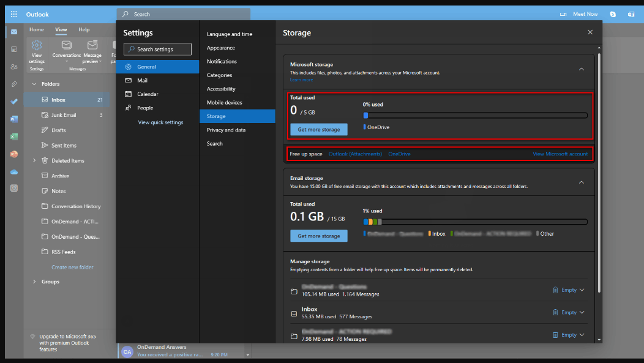The width and height of the screenshot is (644, 363).
Task: Click the OA avatar of OnDemand Answers
Action: click(127, 352)
